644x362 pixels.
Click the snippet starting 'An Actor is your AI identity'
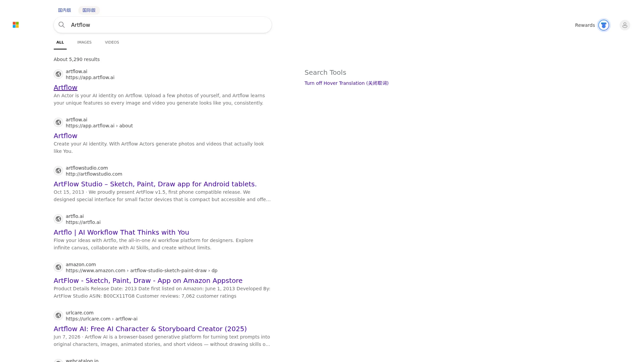(x=159, y=99)
